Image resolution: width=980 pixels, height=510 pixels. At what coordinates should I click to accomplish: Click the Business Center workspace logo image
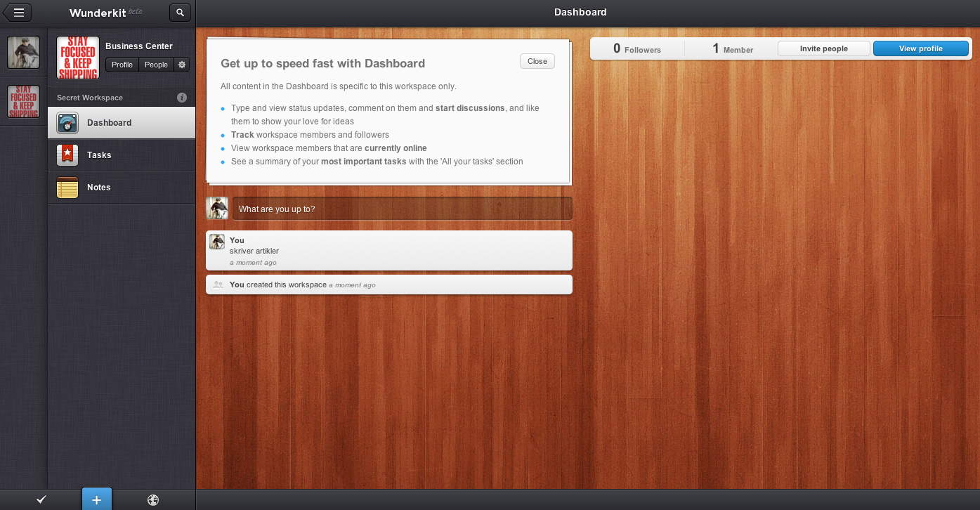(78, 58)
